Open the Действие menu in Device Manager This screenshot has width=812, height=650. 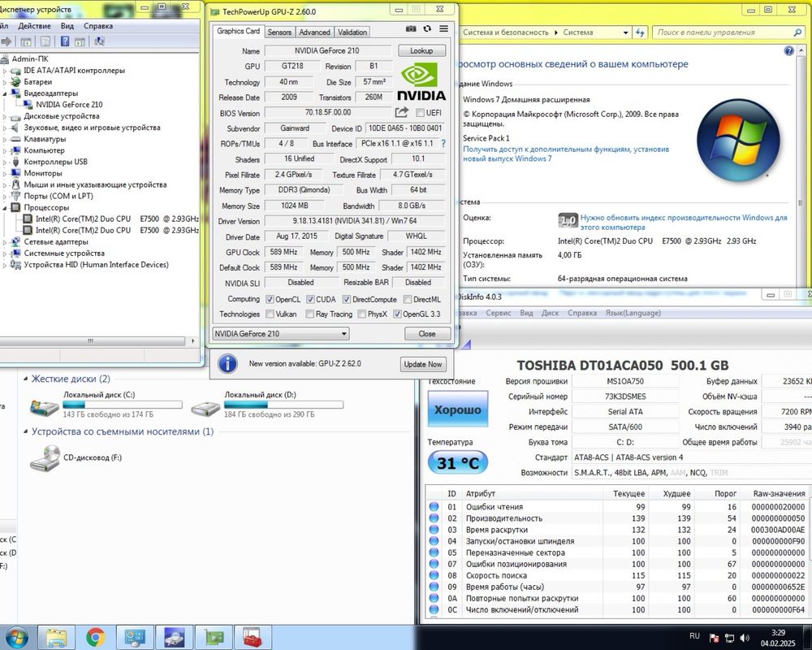(x=35, y=26)
